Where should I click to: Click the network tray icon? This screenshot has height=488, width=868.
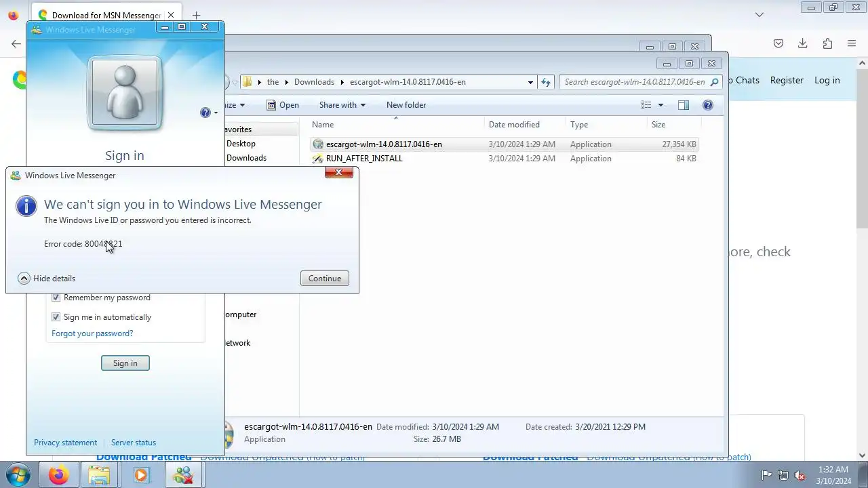pos(783,475)
